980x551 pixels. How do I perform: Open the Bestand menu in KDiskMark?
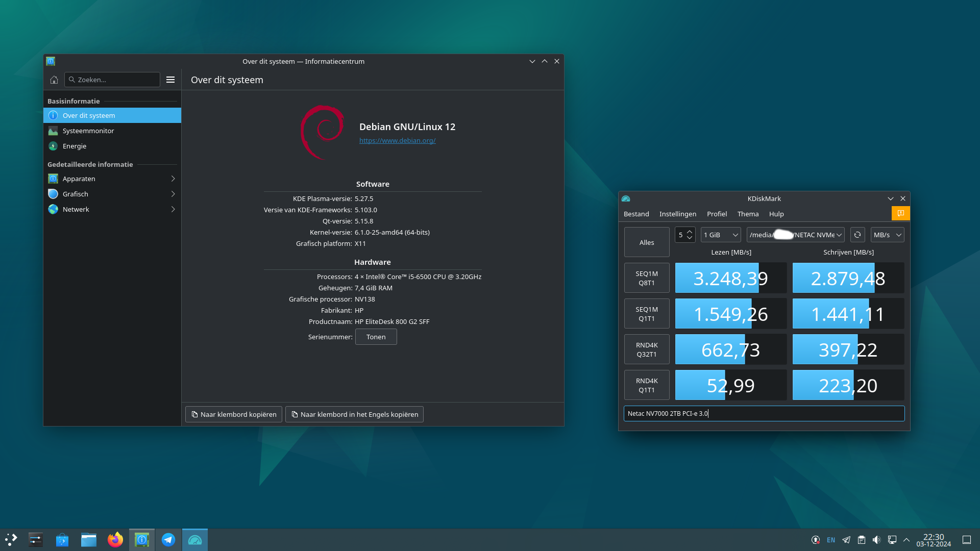click(636, 214)
